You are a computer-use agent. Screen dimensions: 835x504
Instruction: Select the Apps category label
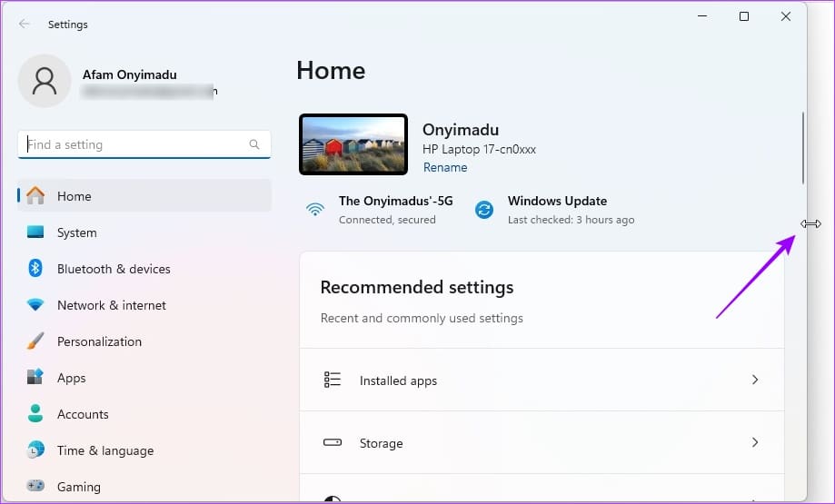[x=72, y=378]
